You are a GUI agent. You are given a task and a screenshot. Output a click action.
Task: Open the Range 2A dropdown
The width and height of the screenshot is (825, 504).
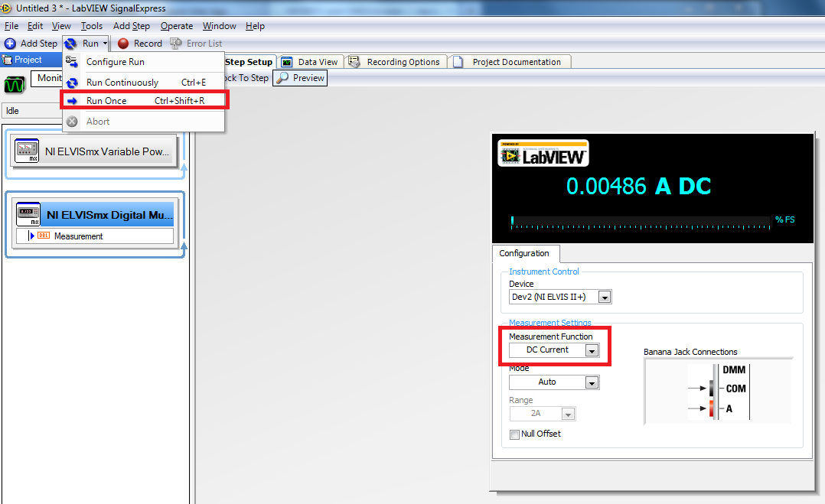click(x=568, y=414)
